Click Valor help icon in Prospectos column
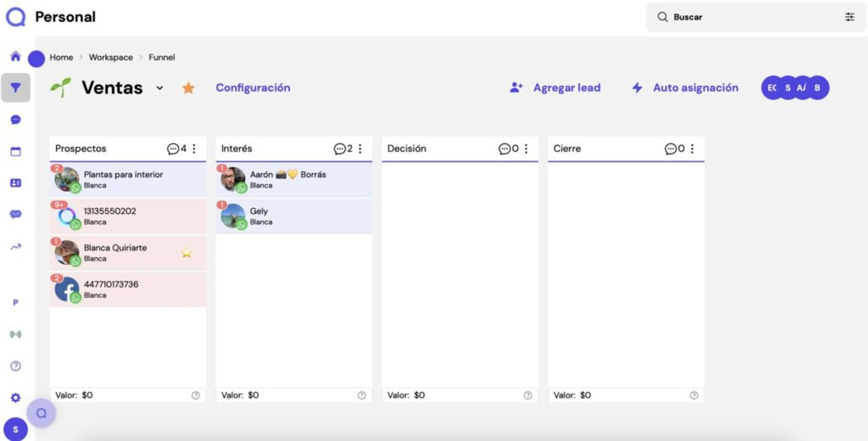The image size is (868, 441). click(x=196, y=395)
